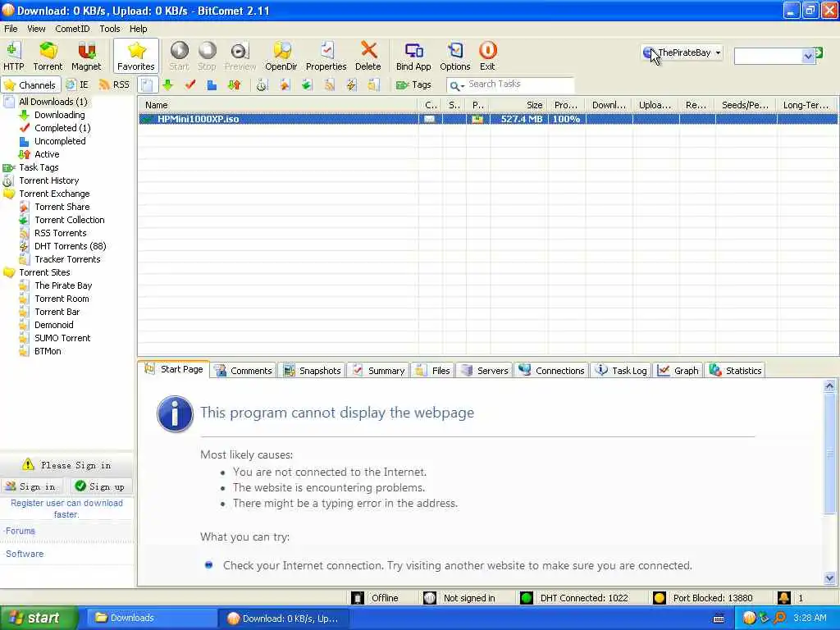Open the File menu
Image resolution: width=840 pixels, height=630 pixels.
(11, 29)
